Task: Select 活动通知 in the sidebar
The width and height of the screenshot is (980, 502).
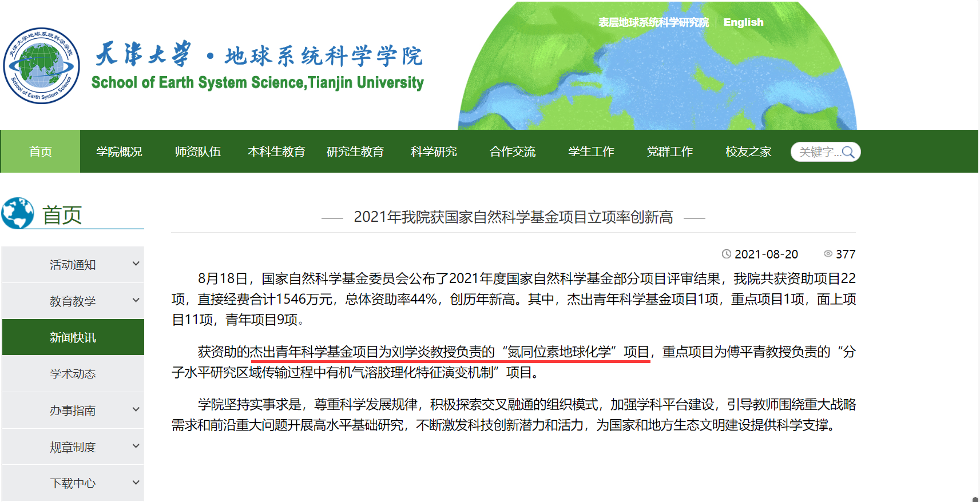Action: point(73,265)
